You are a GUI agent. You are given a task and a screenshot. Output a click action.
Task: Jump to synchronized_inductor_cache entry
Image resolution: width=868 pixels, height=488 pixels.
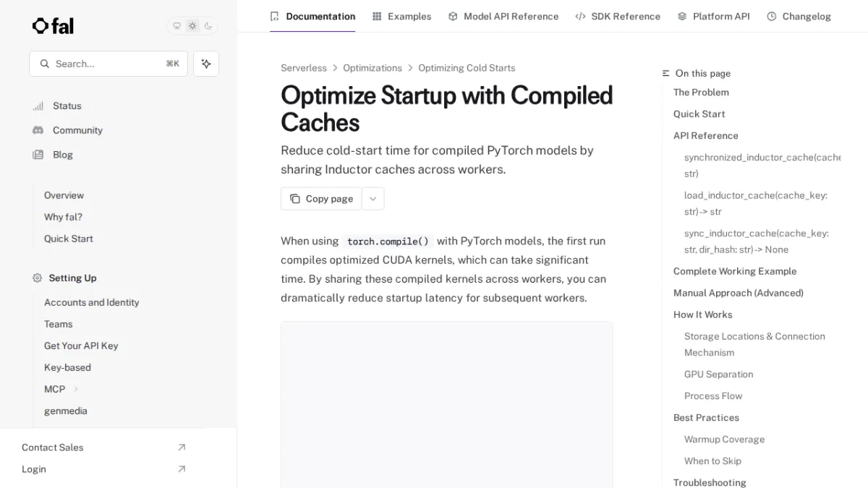(x=762, y=166)
